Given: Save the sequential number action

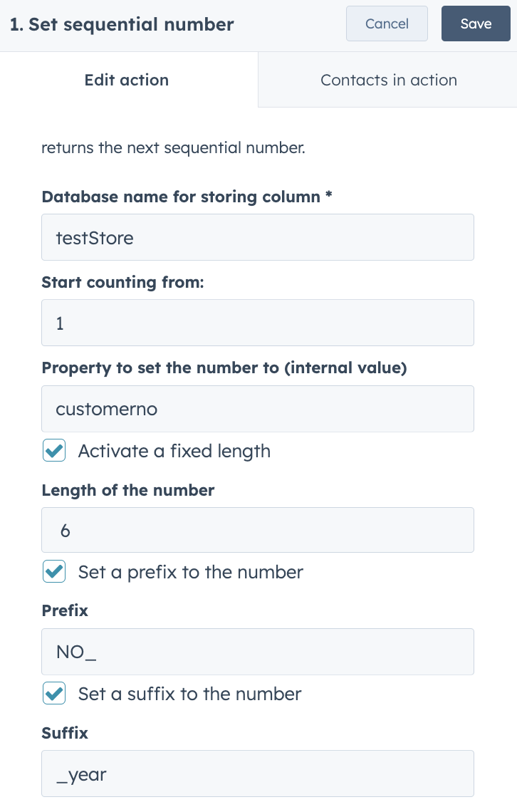Looking at the screenshot, I should tap(476, 24).
